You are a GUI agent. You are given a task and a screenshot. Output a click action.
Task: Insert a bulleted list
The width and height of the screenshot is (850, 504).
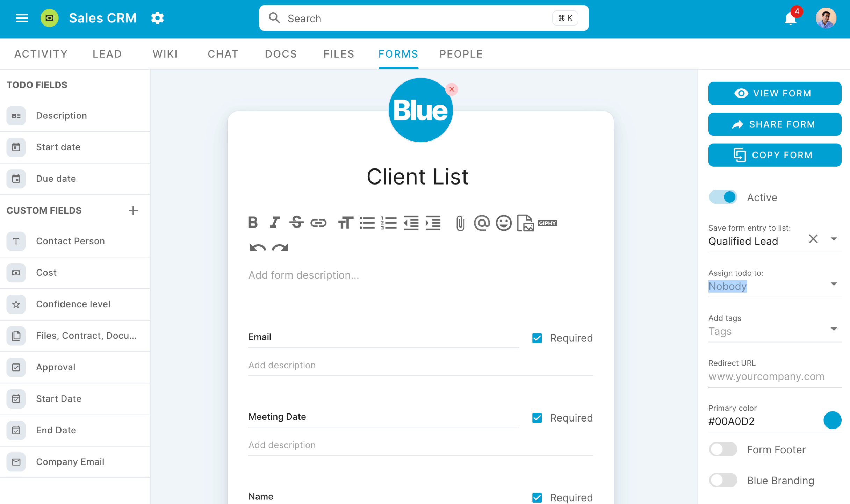click(367, 223)
